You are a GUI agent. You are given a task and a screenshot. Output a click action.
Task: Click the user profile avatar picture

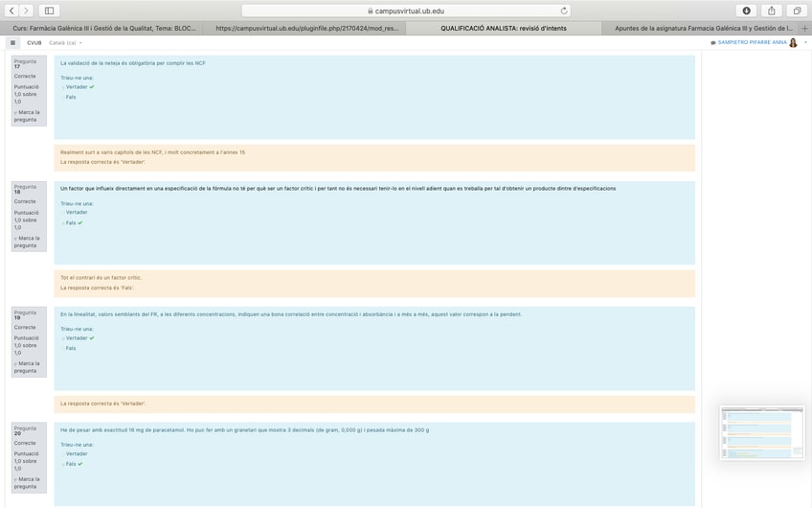(793, 42)
